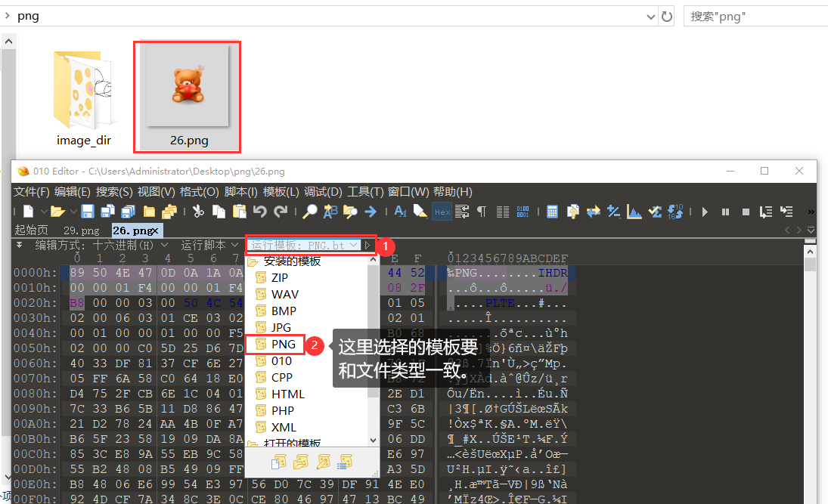Select the WAV template
The height and width of the screenshot is (504, 828).
pos(284,294)
